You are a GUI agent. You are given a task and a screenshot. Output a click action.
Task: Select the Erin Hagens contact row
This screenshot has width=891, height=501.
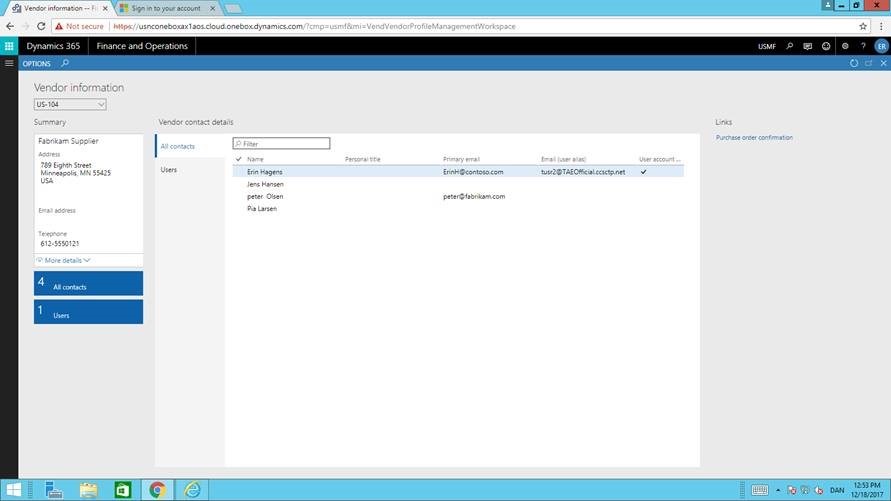458,172
